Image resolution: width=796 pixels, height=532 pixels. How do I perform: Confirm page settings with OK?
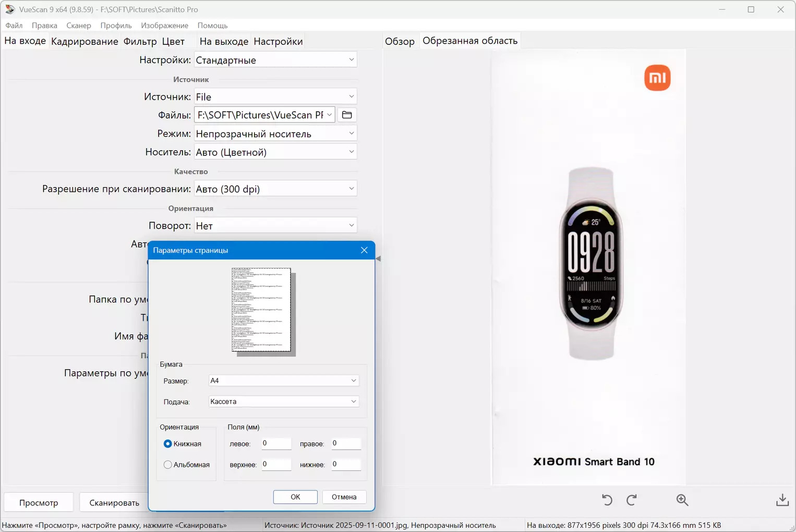[295, 497]
